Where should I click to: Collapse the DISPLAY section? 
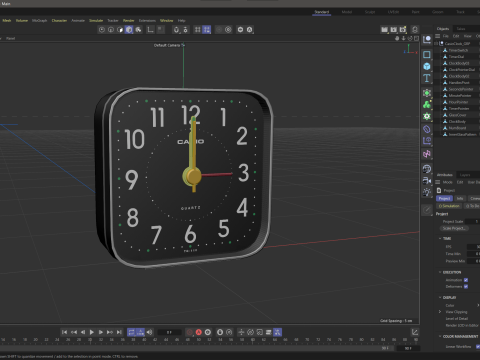pyautogui.click(x=440, y=297)
